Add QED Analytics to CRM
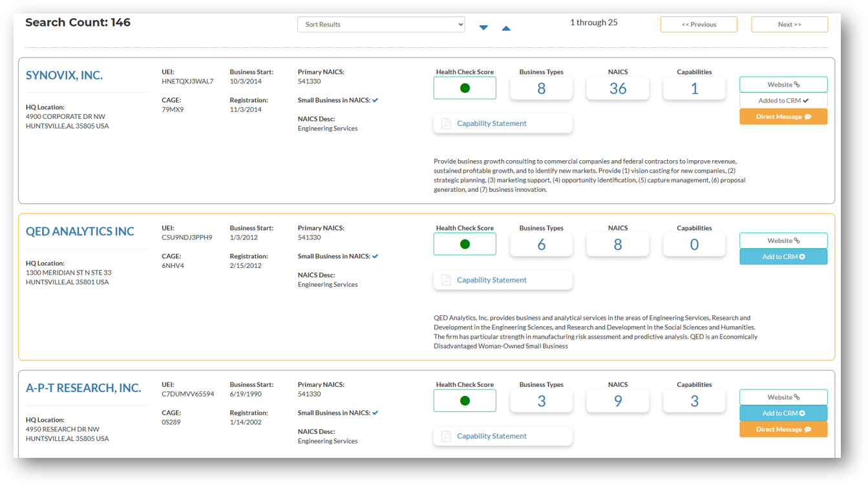868x485 pixels. coord(783,257)
